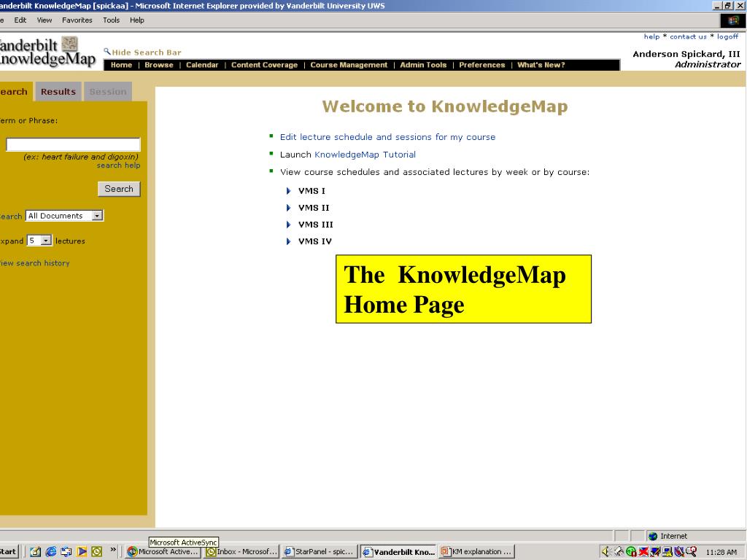Click the Start button
Image resolution: width=747 pixels, height=560 pixels.
(9, 551)
